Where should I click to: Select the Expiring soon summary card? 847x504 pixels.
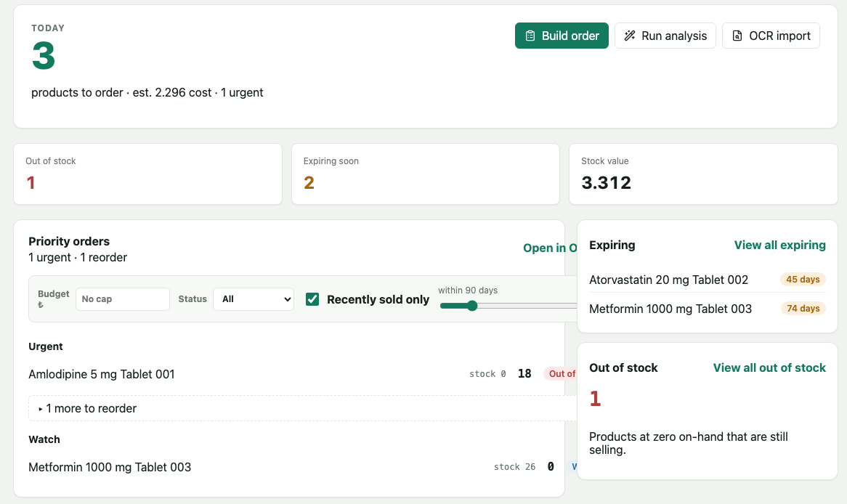(x=426, y=174)
